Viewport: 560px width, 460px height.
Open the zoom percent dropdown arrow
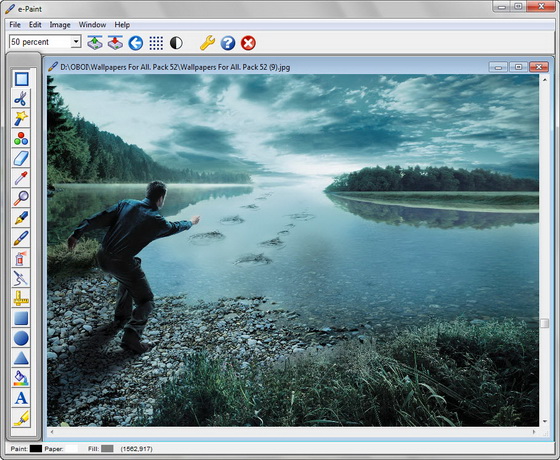click(x=76, y=42)
